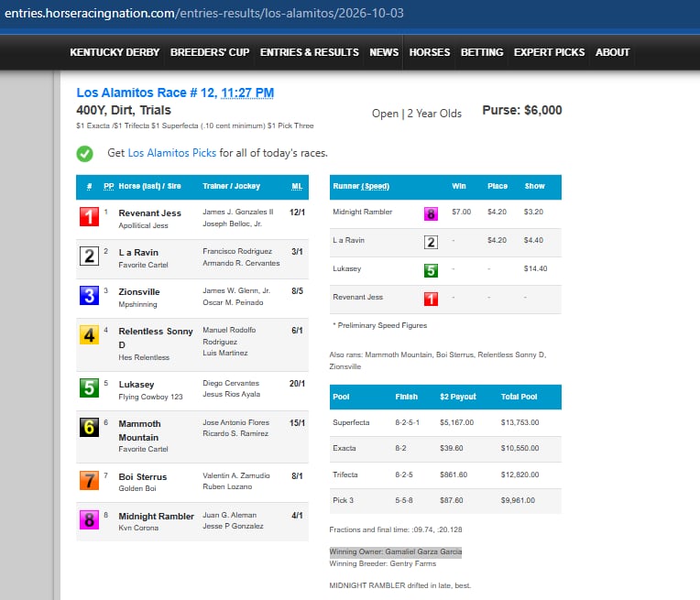Click the $14.40 show payout for Lukasey
Image resolution: width=700 pixels, height=600 pixels.
535,268
